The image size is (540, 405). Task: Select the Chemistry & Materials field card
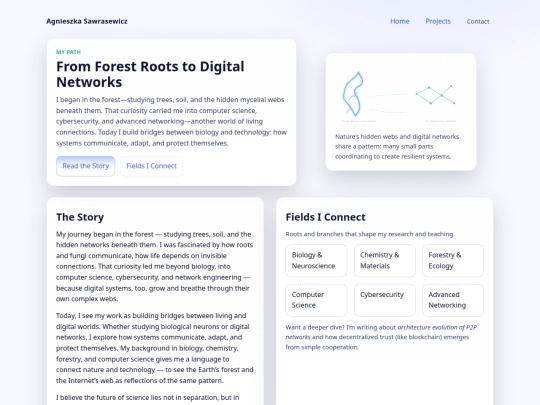click(385, 260)
